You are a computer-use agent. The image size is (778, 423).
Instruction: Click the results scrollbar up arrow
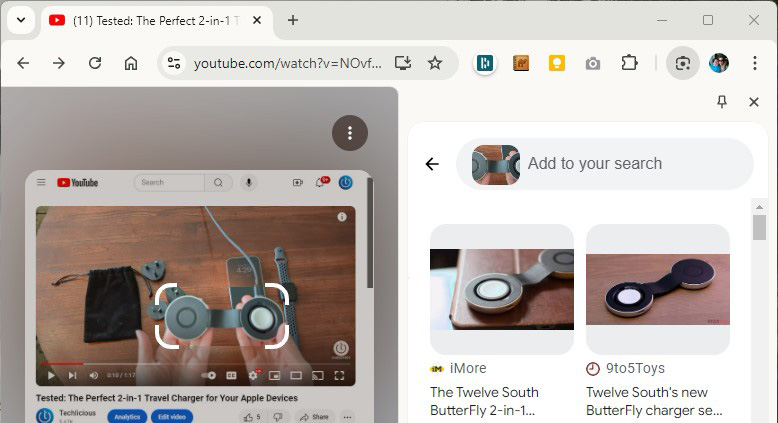759,206
